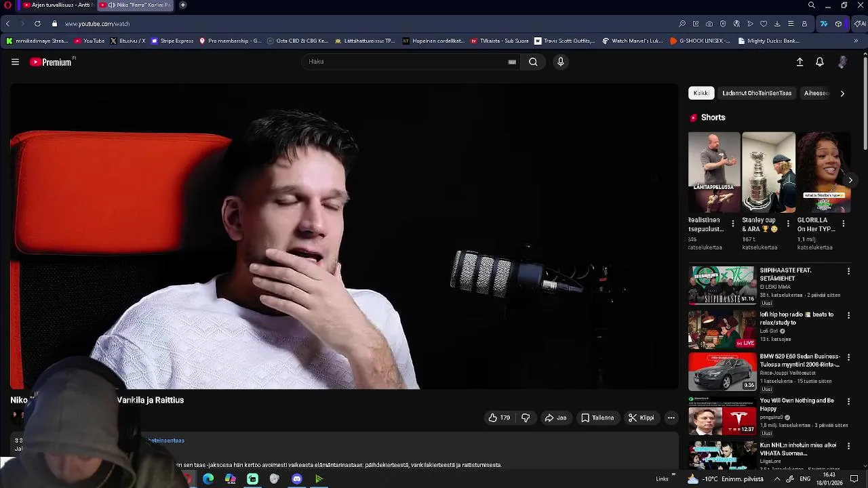
Task: Switch to Niko "Ferro" Karlin browser tab
Action: (136, 5)
